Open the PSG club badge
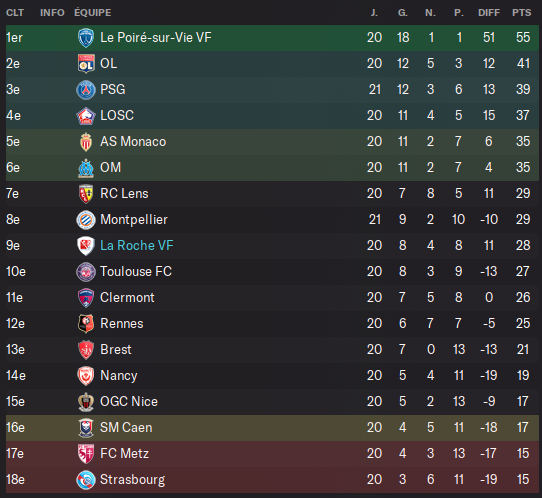The width and height of the screenshot is (542, 498). pyautogui.click(x=86, y=90)
